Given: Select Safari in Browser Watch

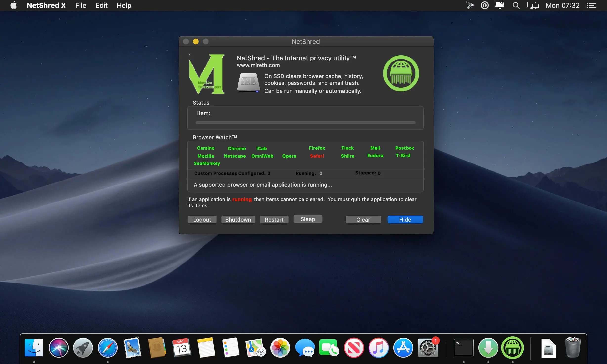Looking at the screenshot, I should pos(317,156).
